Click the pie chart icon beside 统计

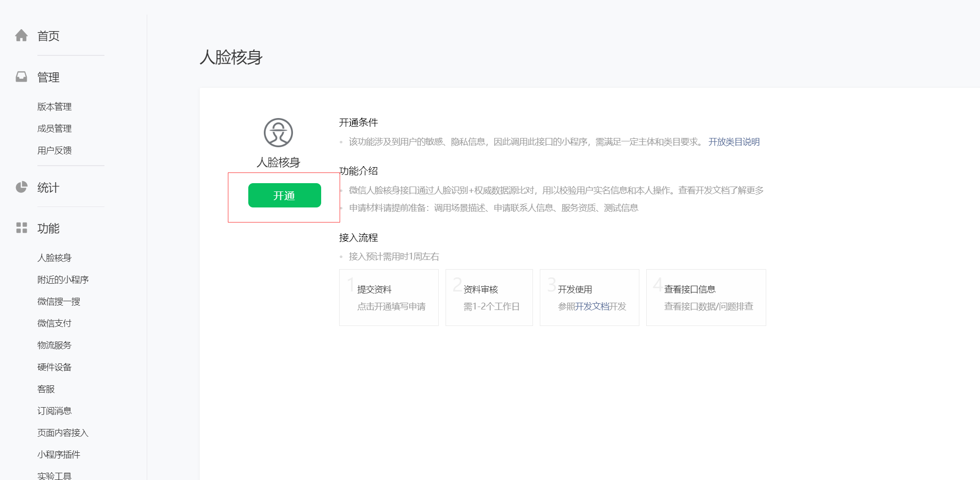[21, 187]
